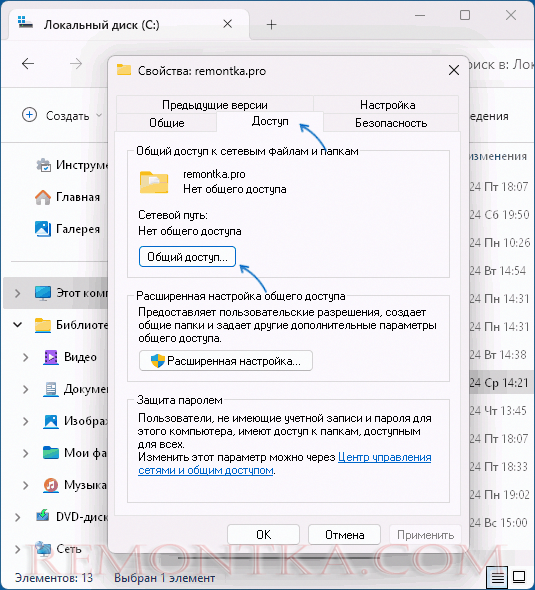Switch to the Безопасность tab
Screen dimensions: 535x590
click(x=391, y=123)
